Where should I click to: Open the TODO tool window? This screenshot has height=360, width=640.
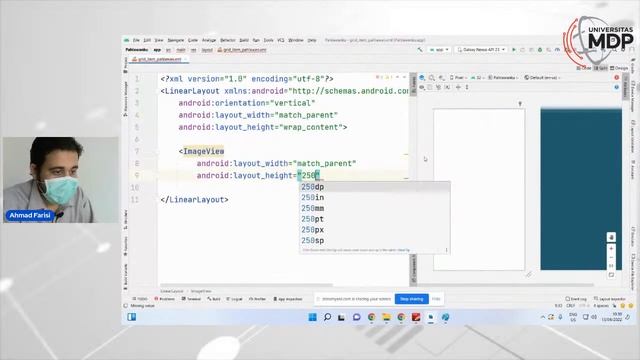coord(140,299)
